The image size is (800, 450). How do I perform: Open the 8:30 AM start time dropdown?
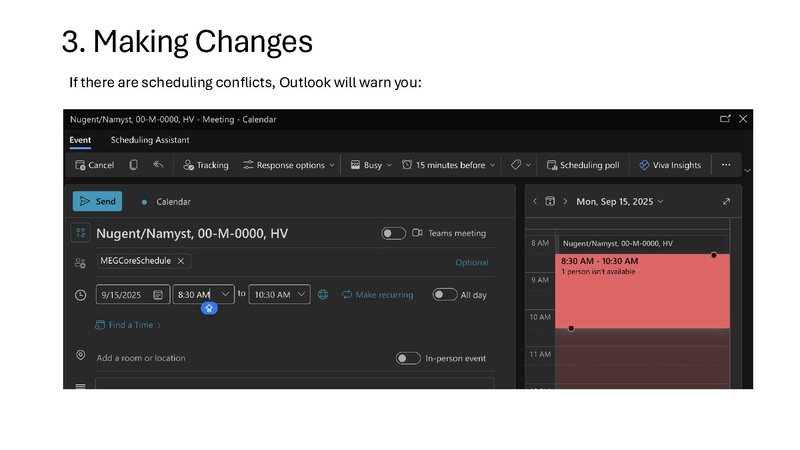click(226, 295)
